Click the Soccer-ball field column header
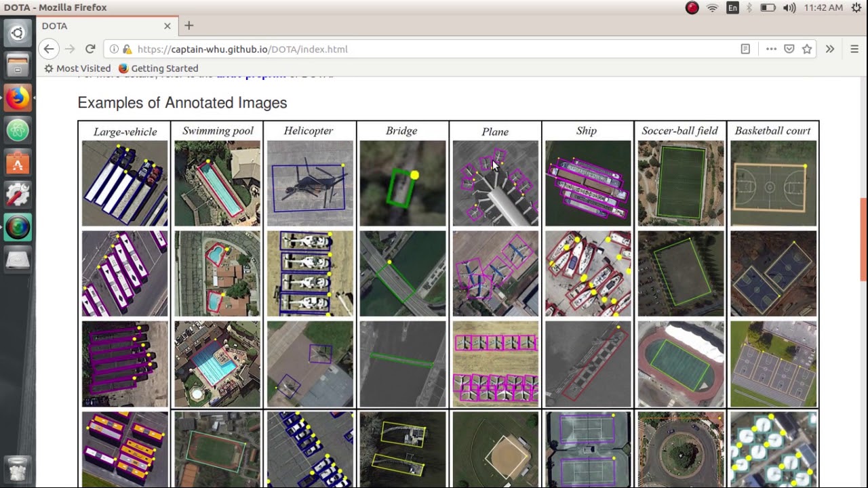 pyautogui.click(x=679, y=131)
